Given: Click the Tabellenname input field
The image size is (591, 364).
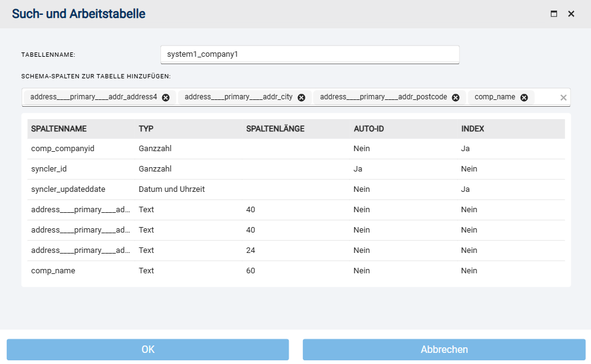Looking at the screenshot, I should click(x=309, y=54).
